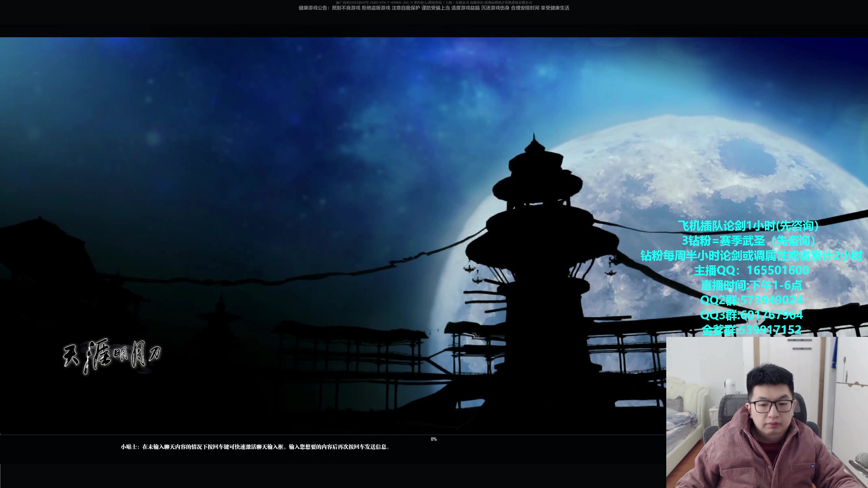Click the 0% loading progress indicator

[x=434, y=439]
